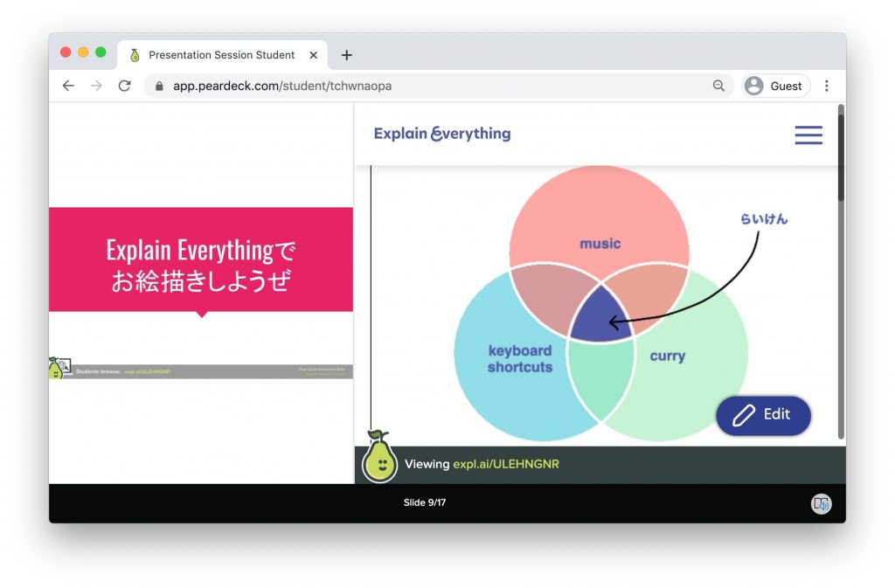Click the browser forward arrow
Image resolution: width=895 pixels, height=588 pixels.
tap(96, 86)
